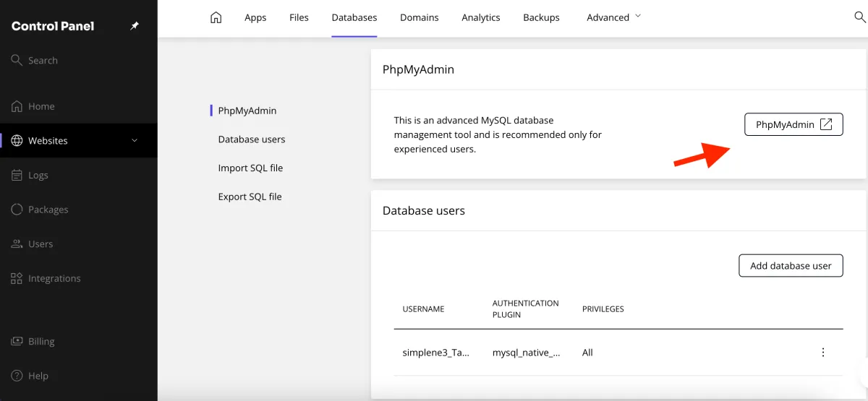Screen dimensions: 868x401
Task: Select PhpMyAdmin in the side submenu
Action: [247, 111]
